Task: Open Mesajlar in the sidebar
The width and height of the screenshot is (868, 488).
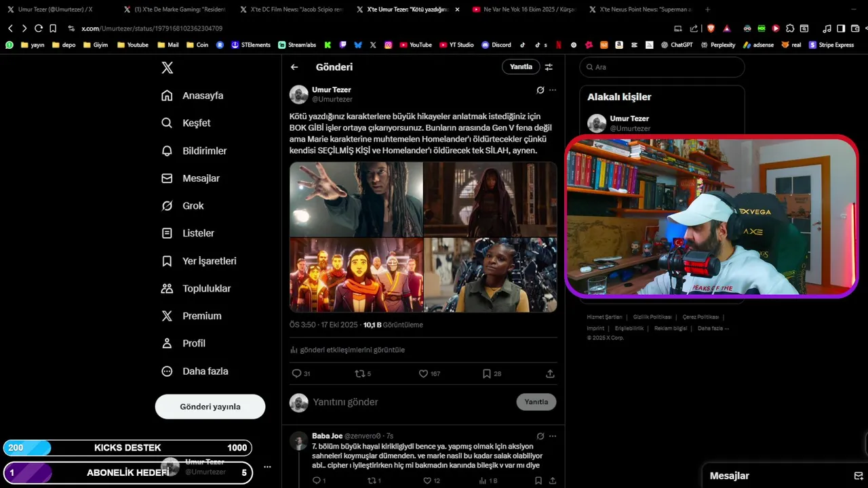Action: pos(191,178)
